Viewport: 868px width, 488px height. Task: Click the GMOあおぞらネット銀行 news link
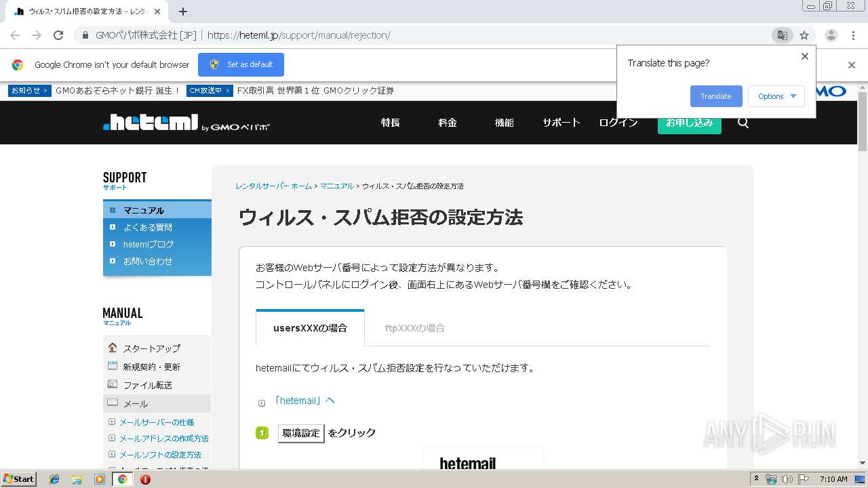[x=118, y=90]
